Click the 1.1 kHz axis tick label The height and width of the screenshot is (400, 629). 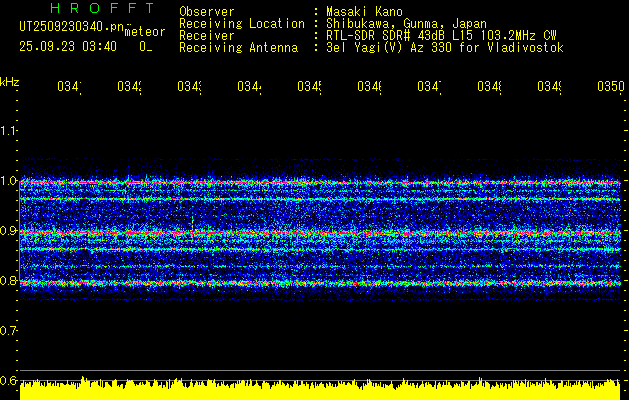pos(10,131)
